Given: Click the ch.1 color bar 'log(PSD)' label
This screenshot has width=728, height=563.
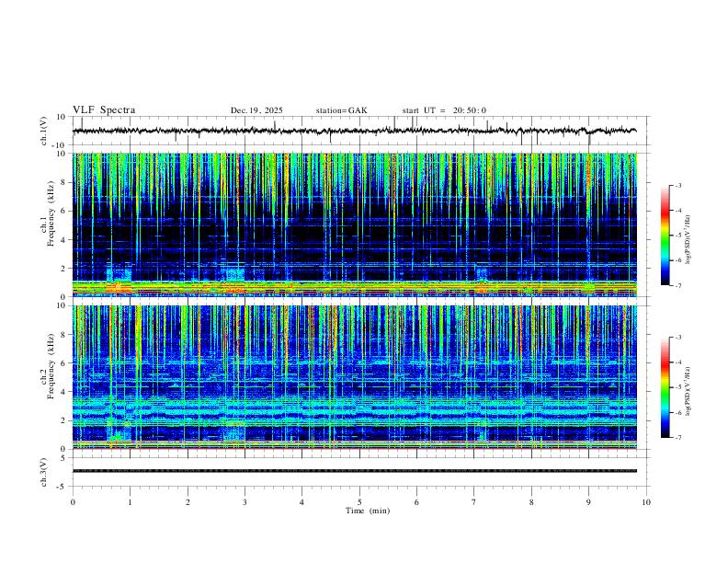Looking at the screenshot, I should (688, 239).
